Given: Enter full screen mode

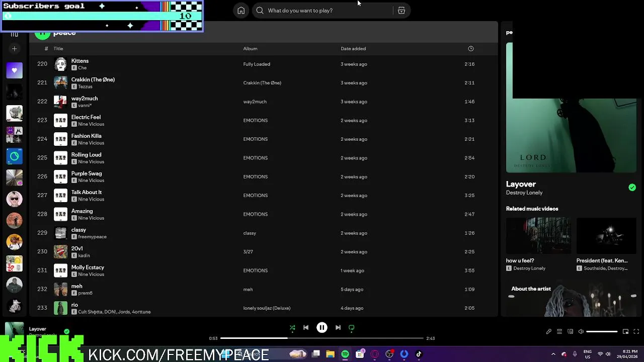Looking at the screenshot, I should [x=636, y=332].
